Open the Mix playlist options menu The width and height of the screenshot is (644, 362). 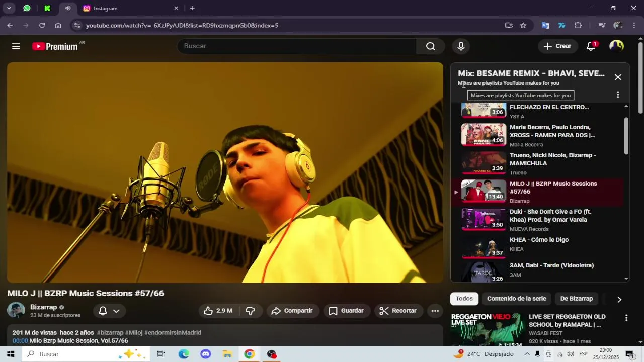(x=618, y=95)
